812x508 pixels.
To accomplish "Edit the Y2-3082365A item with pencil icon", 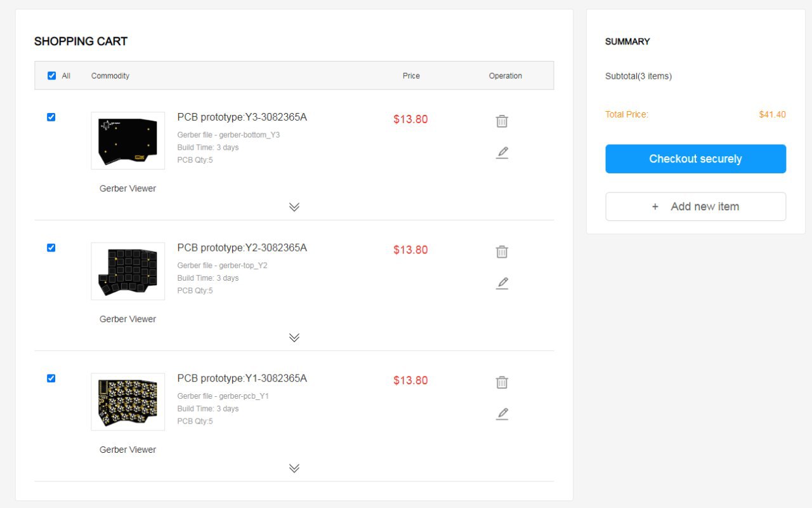I will (x=502, y=283).
